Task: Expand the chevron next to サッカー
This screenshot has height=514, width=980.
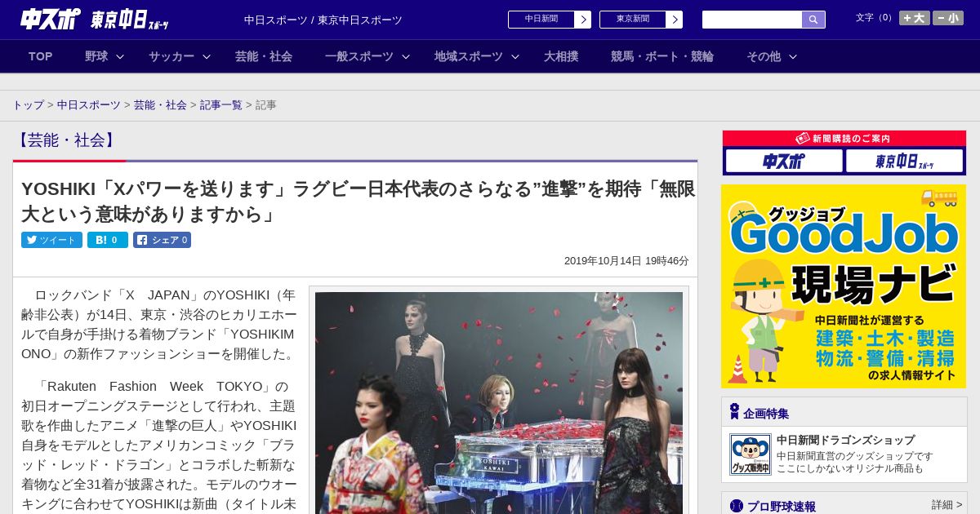Action: click(207, 56)
